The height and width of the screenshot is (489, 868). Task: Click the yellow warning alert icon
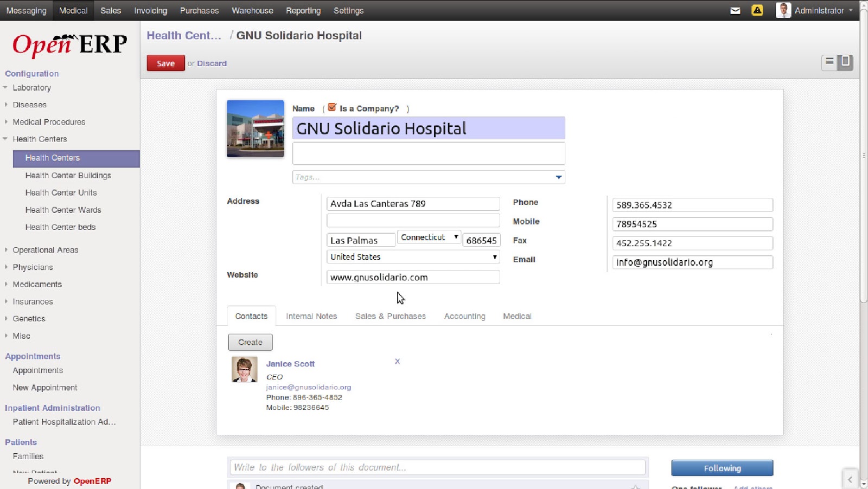tap(757, 10)
